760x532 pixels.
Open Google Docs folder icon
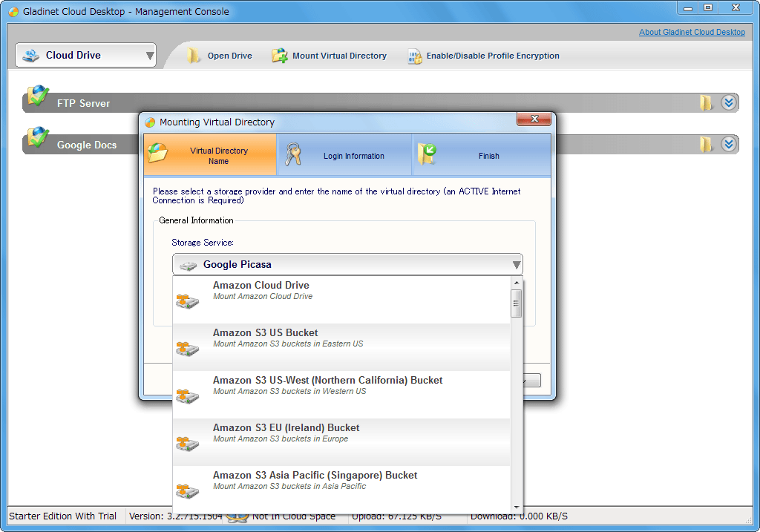(x=706, y=145)
